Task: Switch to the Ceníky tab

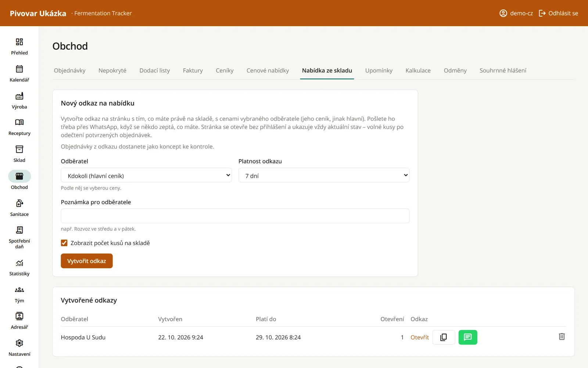Action: pos(225,71)
